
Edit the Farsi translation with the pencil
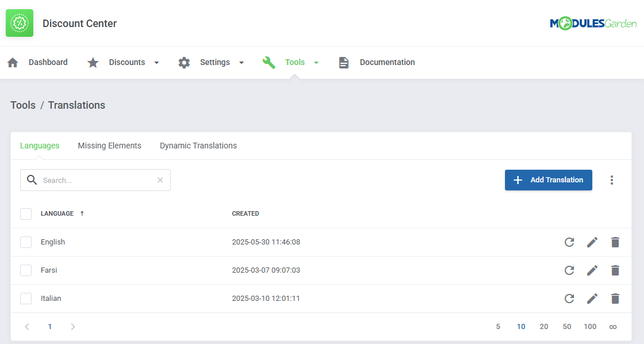[x=592, y=270]
